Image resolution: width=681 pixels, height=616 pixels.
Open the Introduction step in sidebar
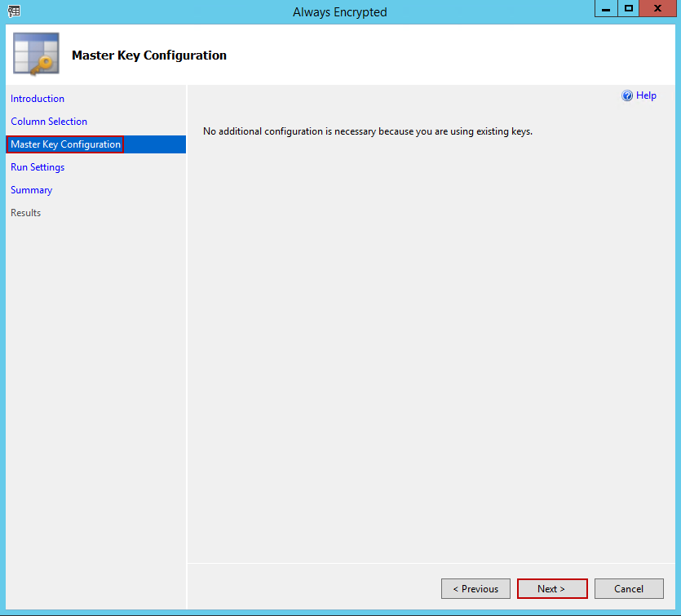(x=38, y=99)
